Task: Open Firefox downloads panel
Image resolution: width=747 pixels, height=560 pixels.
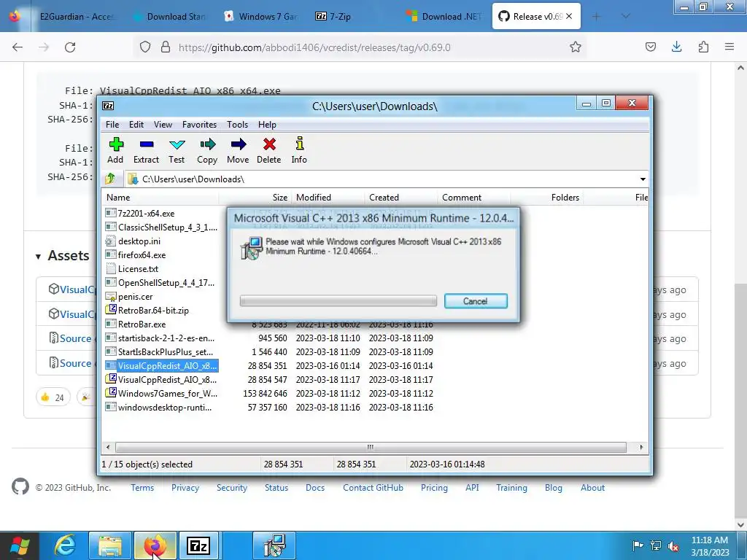Action: [x=676, y=47]
